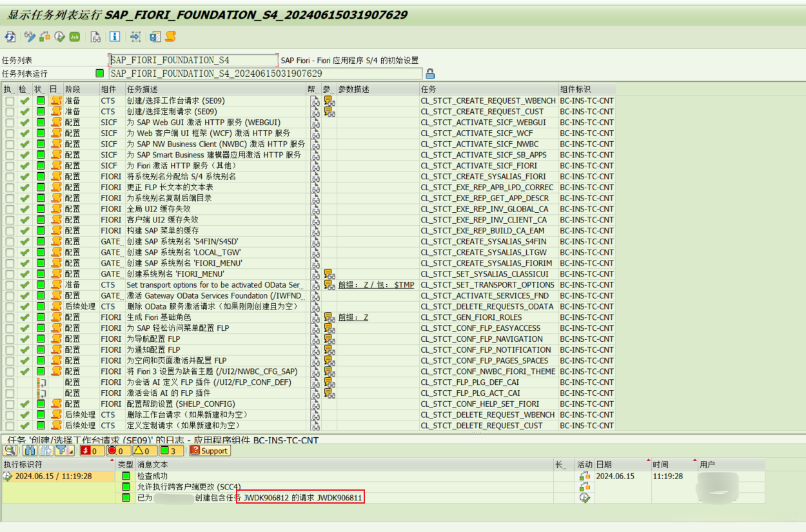The width and height of the screenshot is (806, 532).
Task: Open log icon of the '构建 SAP 菜单的缓存' row
Action: 56,231
